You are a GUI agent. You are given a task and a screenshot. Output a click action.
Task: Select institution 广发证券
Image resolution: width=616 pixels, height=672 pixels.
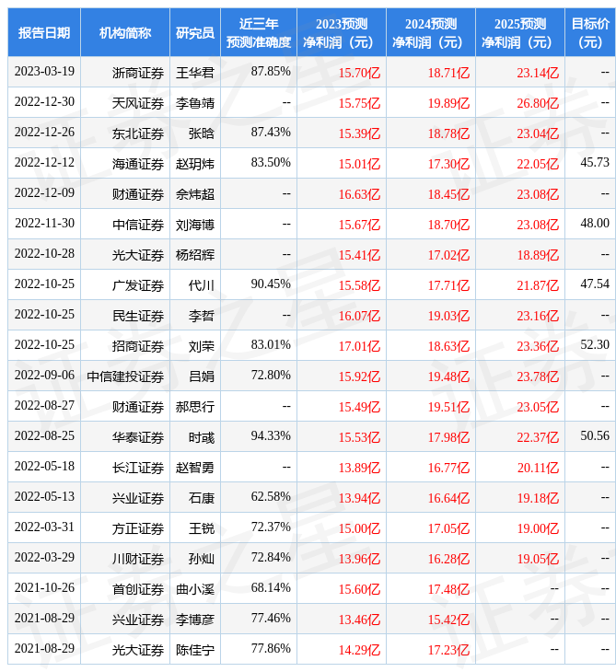(x=138, y=285)
